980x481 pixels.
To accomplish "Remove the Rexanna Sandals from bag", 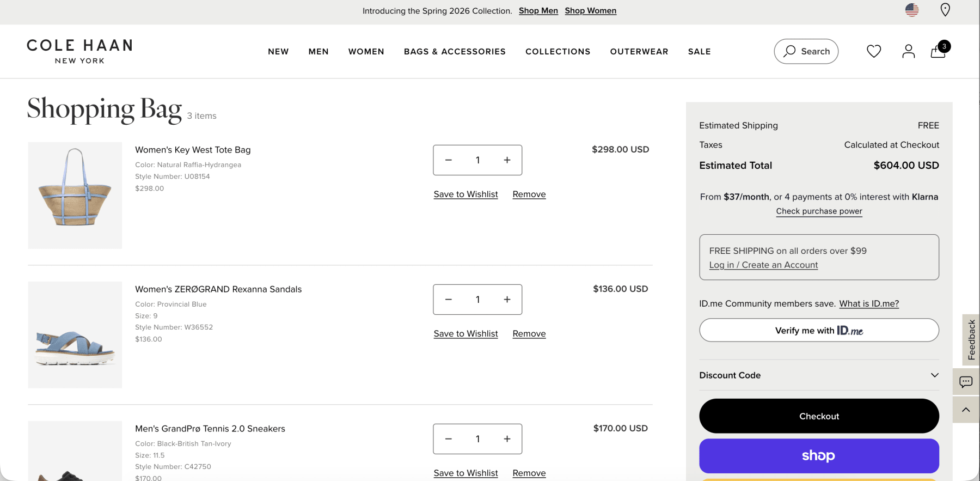I will coord(529,334).
